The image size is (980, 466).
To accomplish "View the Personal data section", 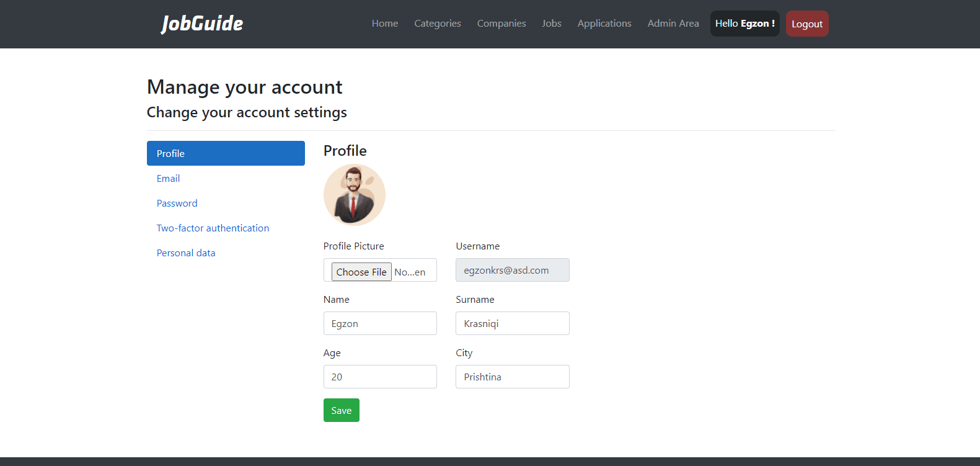I will [186, 253].
